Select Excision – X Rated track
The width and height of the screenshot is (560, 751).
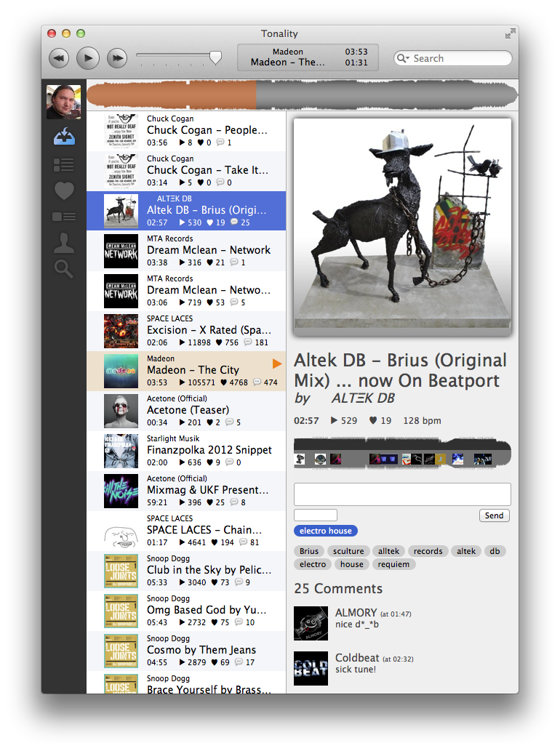point(186,331)
